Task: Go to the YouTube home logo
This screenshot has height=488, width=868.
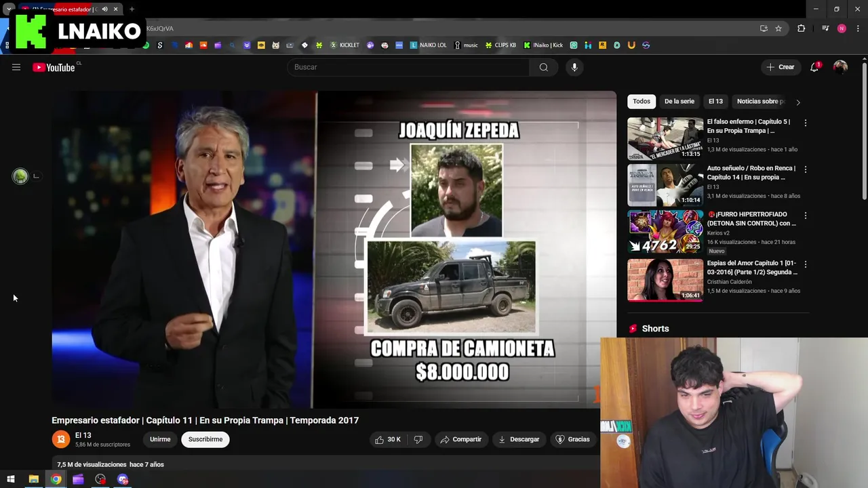Action: (54, 67)
